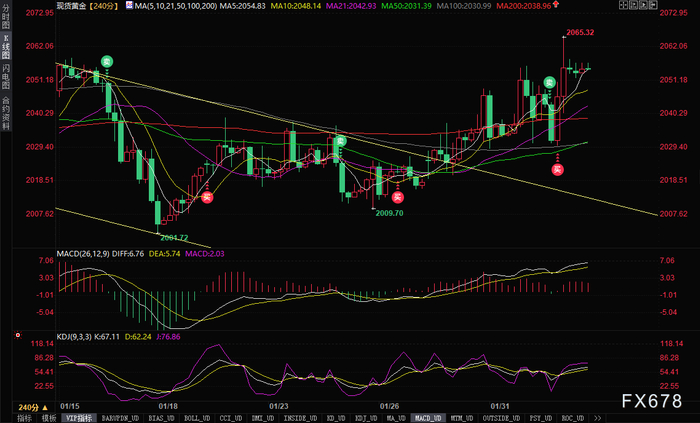
Task: Click the 现货黄金 [240分] symbol title
Action: [88, 6]
